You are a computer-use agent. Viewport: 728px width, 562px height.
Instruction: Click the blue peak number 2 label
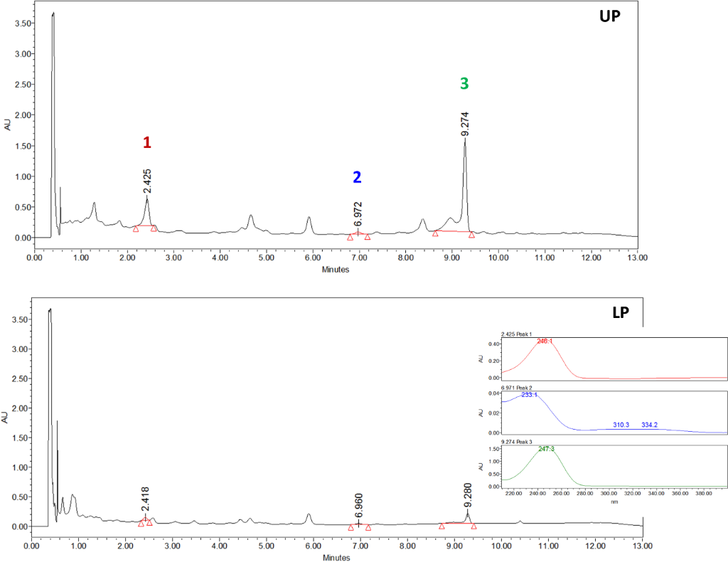pyautogui.click(x=358, y=177)
